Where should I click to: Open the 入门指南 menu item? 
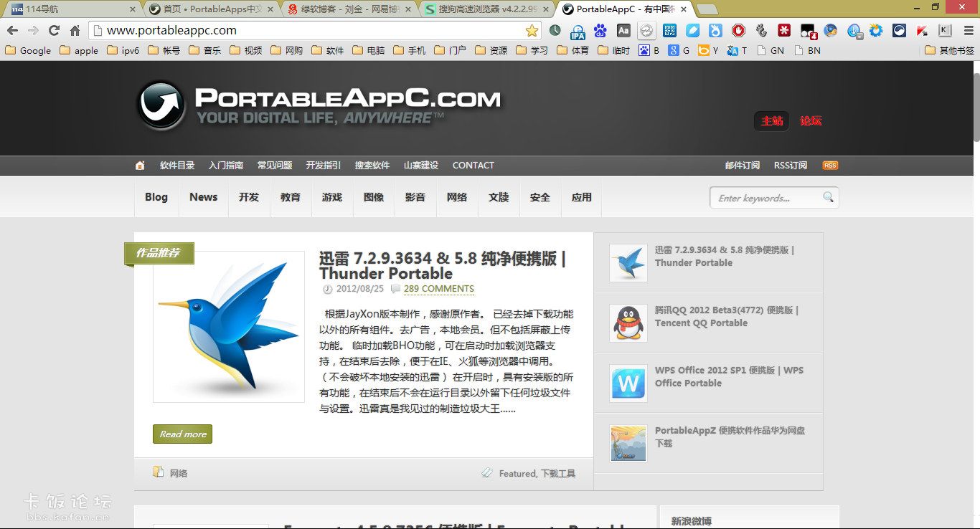coord(226,166)
